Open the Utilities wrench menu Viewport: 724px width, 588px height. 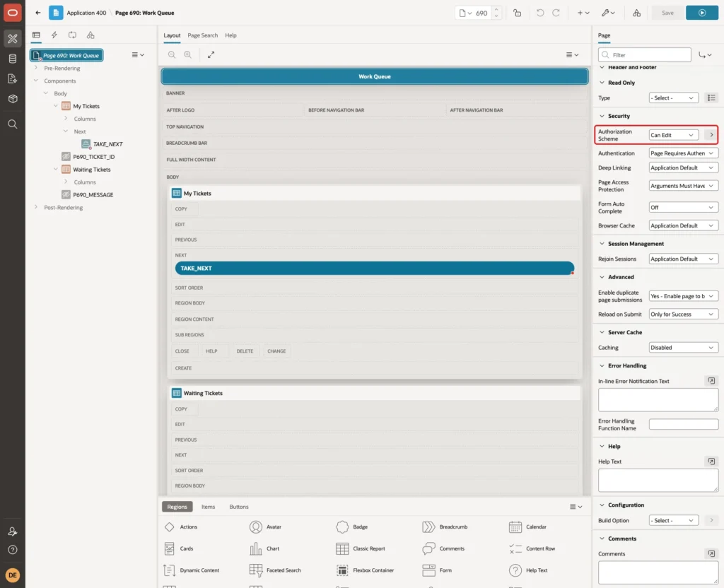(608, 13)
